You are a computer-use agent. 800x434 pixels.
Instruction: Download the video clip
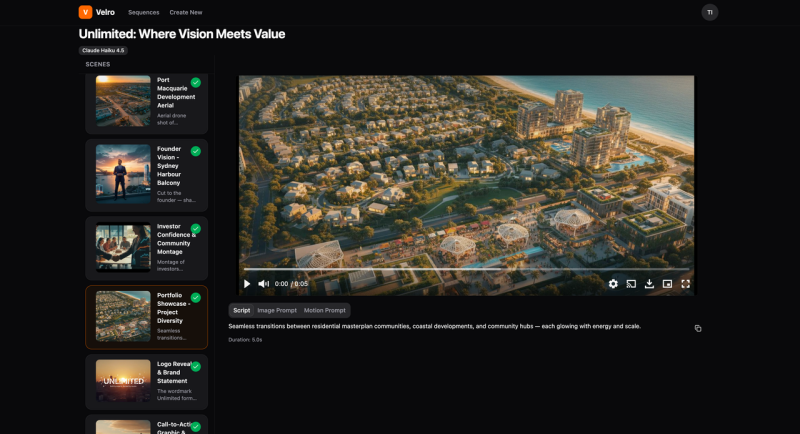tap(649, 284)
